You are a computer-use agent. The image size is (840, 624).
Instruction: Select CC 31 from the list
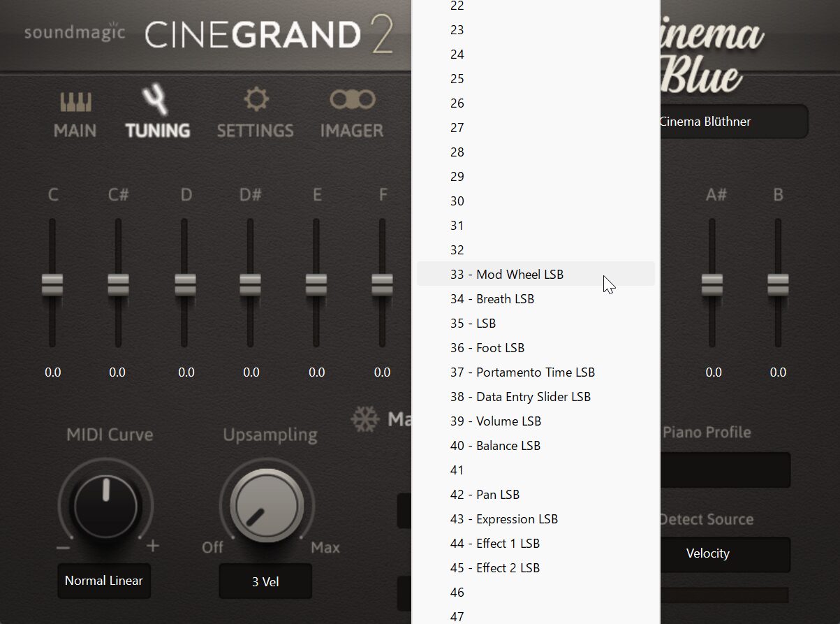tap(536, 226)
